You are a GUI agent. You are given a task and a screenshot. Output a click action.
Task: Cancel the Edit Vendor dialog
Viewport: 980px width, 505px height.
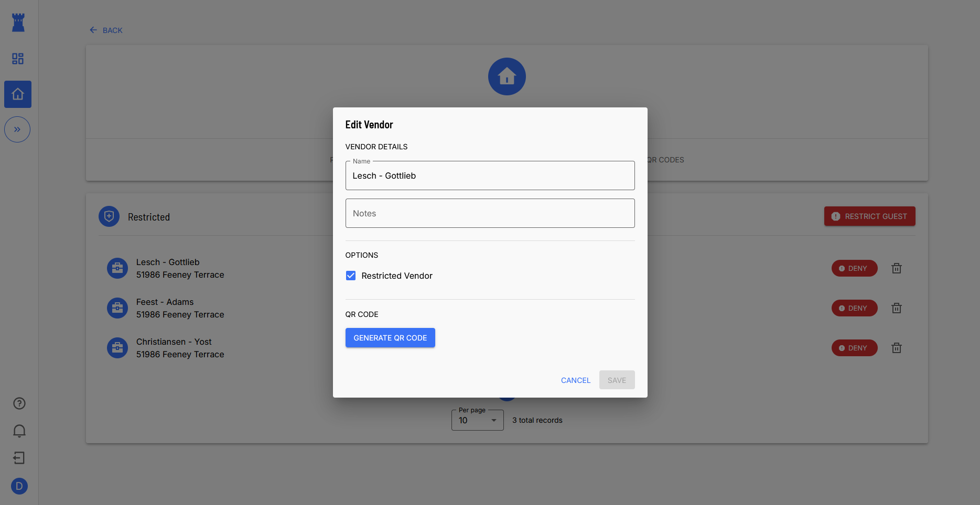tap(575, 380)
